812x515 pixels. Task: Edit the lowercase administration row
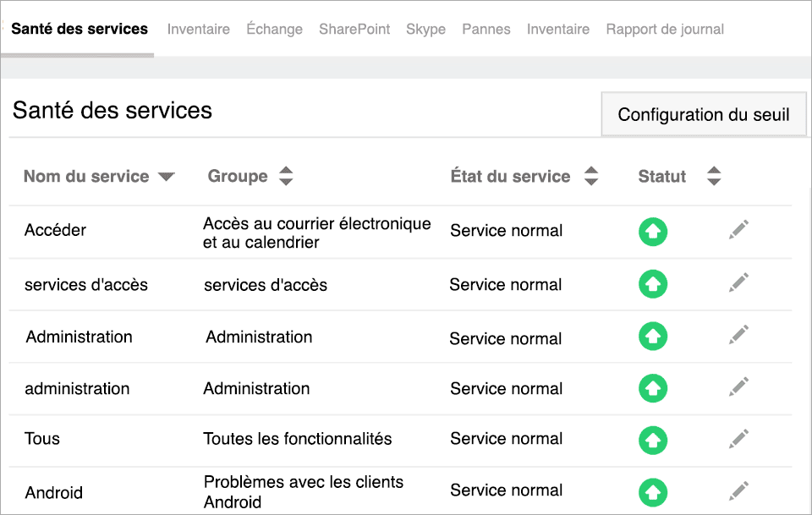[738, 387]
